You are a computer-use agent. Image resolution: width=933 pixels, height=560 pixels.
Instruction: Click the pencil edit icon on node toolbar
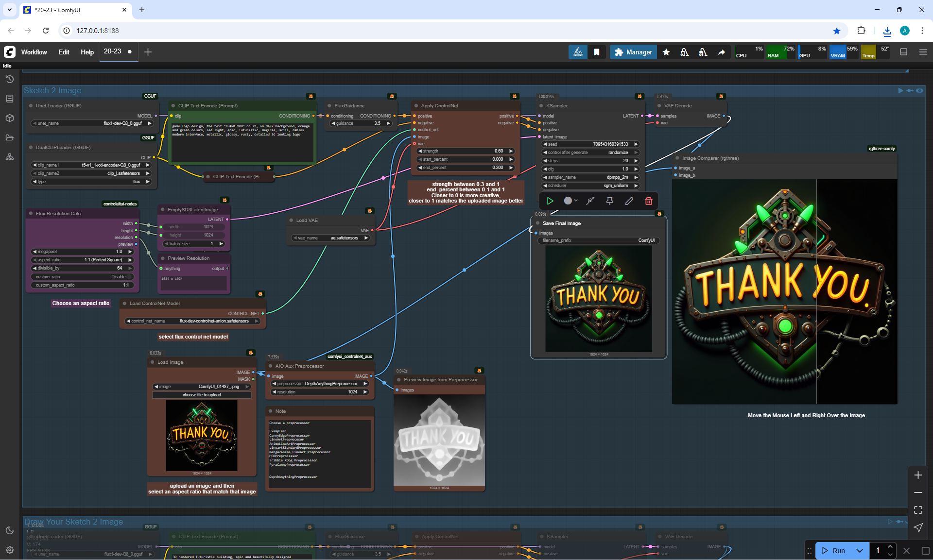click(x=629, y=201)
